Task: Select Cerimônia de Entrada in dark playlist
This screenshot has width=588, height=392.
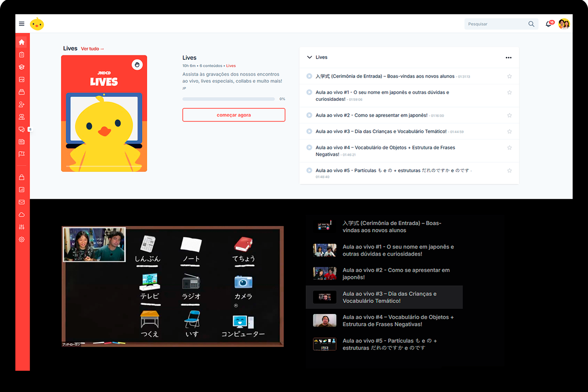Action: 384,227
